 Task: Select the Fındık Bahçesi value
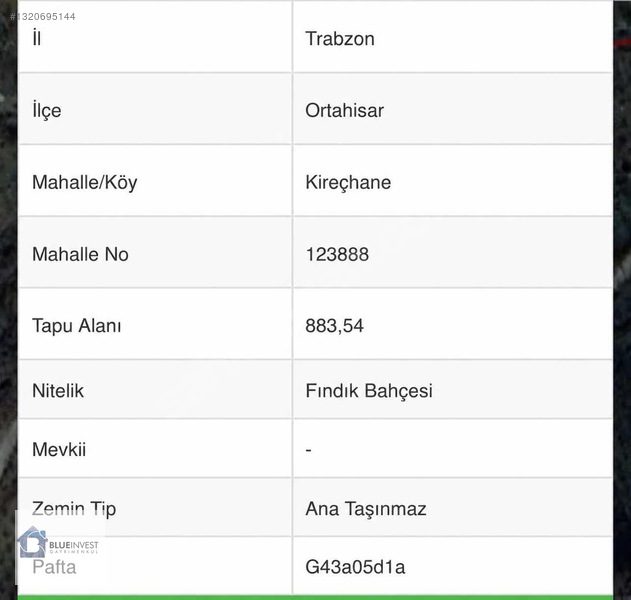click(369, 391)
